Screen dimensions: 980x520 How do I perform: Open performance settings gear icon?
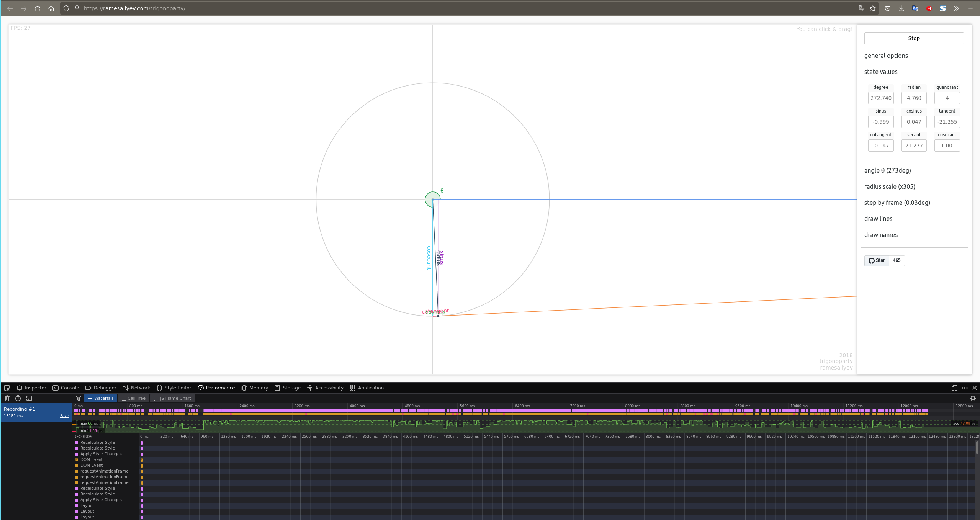coord(973,398)
